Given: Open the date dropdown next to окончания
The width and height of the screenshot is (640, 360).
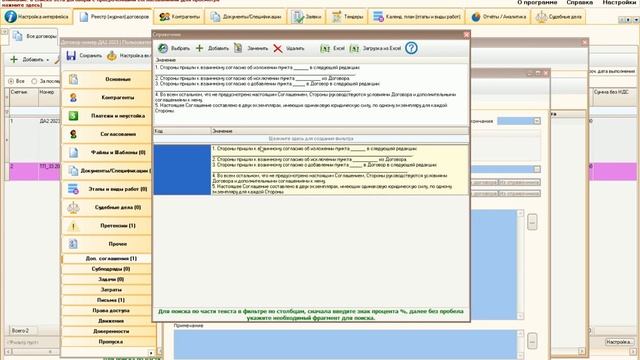Looking at the screenshot, I should [x=537, y=121].
